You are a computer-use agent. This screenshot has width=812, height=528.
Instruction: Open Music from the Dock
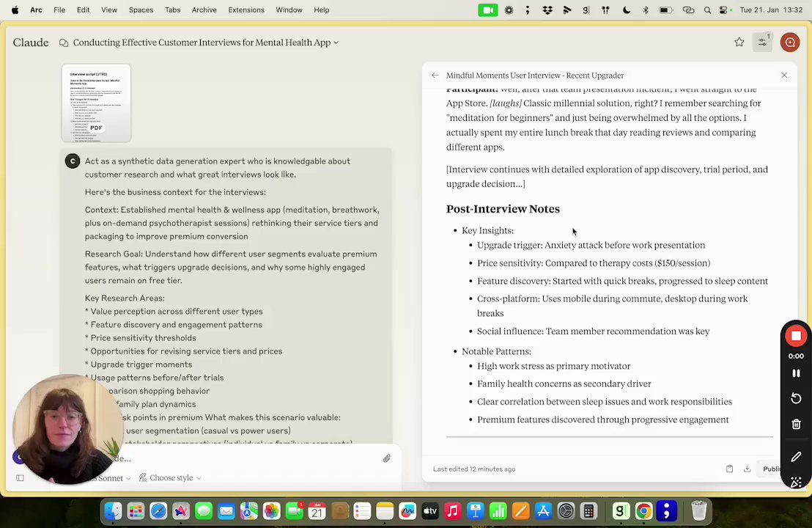453,511
